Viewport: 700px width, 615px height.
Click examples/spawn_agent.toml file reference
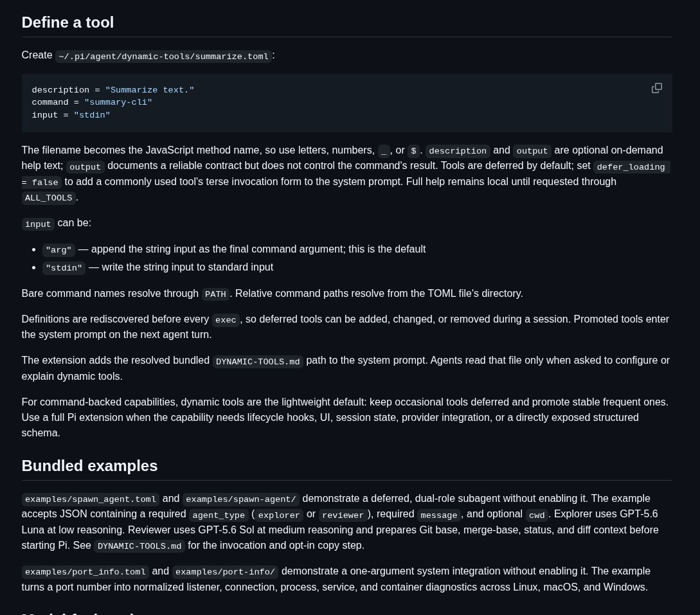point(91,499)
